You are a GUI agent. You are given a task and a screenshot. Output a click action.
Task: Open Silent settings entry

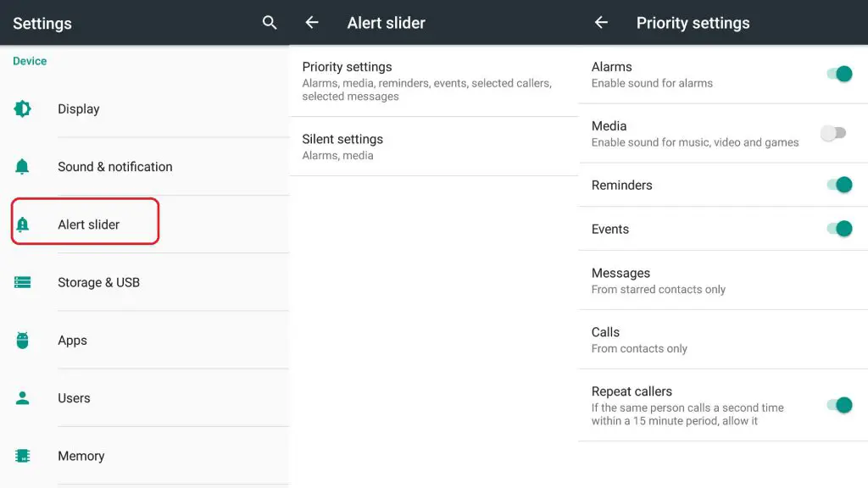pos(434,147)
